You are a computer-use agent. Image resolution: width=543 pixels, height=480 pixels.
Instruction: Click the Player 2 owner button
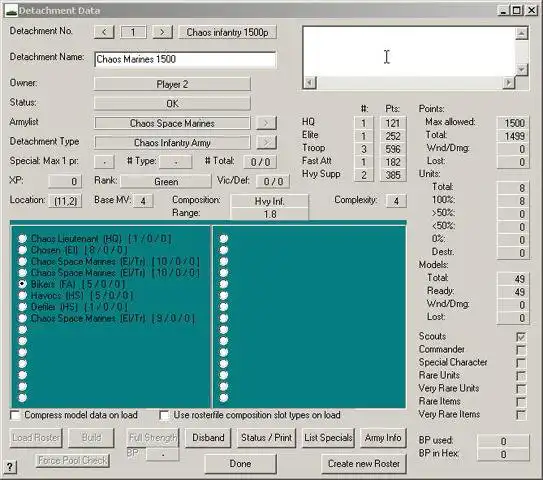[x=172, y=84]
